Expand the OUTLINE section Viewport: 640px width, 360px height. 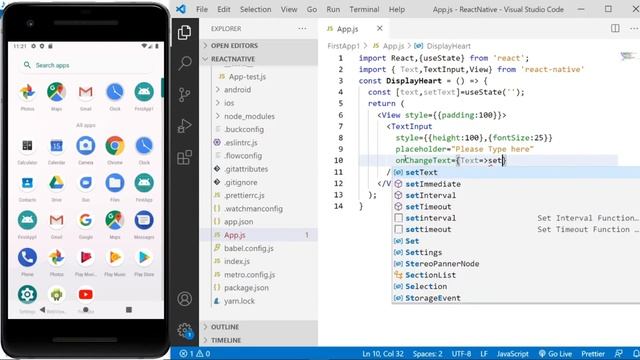258,327
